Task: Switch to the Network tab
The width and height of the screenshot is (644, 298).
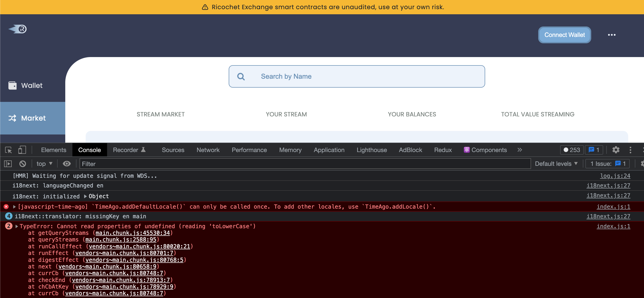Action: pos(208,150)
